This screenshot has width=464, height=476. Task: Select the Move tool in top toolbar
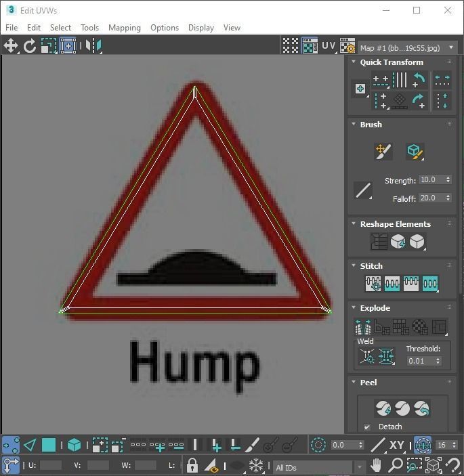[x=11, y=46]
